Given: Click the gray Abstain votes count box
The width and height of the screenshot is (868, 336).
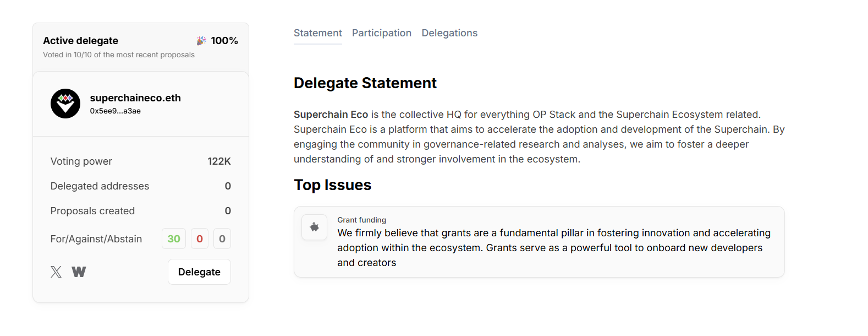Looking at the screenshot, I should 222,239.
